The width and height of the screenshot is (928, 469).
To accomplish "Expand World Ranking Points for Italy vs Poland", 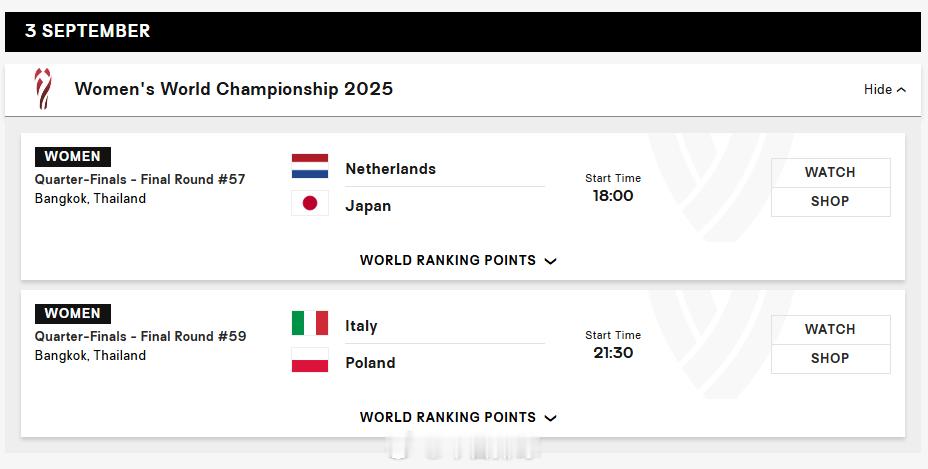I will coord(458,417).
